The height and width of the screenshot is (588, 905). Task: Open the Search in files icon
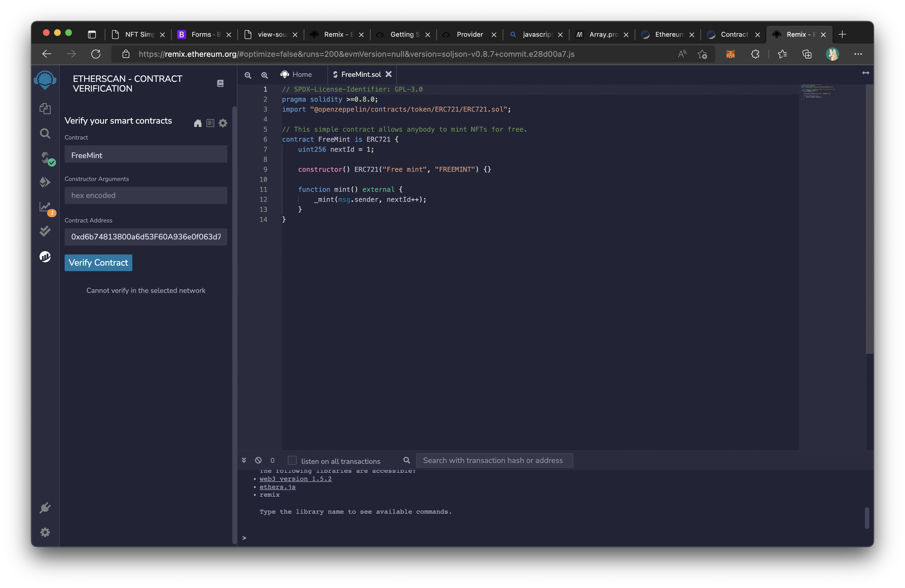click(x=45, y=133)
